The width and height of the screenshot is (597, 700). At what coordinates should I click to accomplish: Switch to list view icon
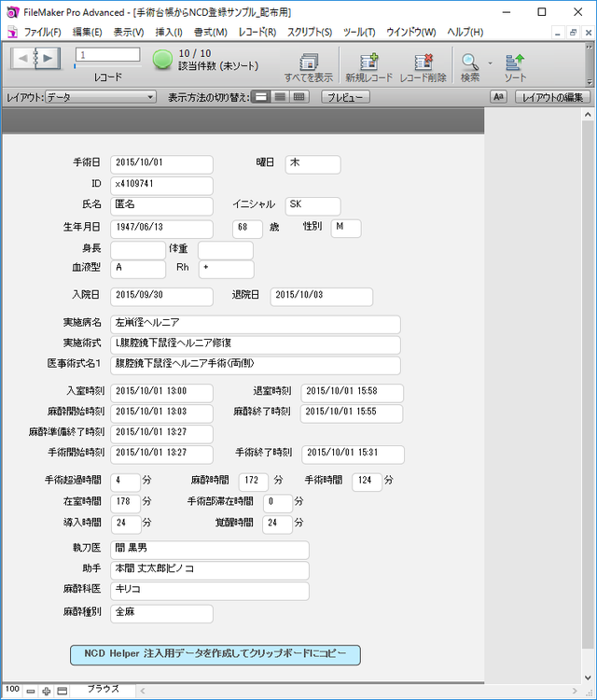tap(280, 97)
